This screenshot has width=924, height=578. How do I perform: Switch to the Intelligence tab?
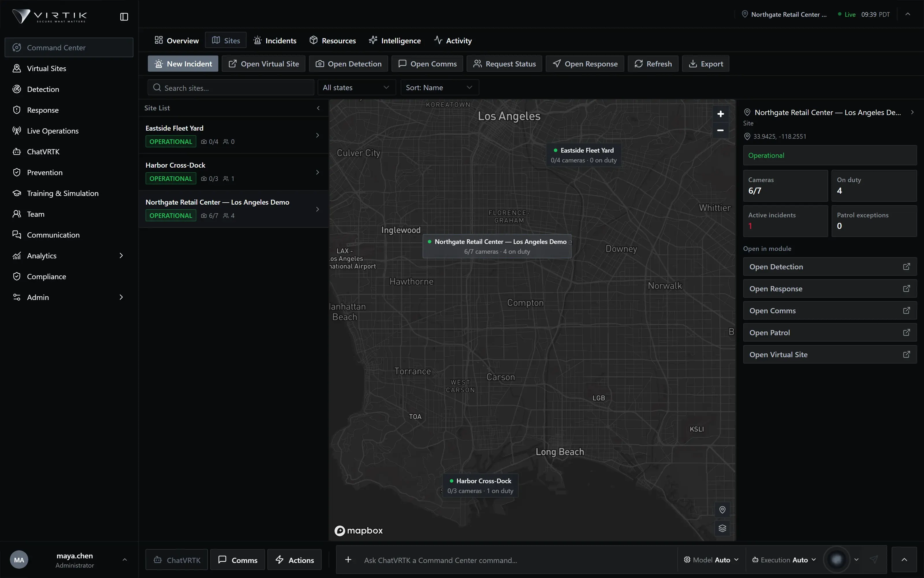pyautogui.click(x=395, y=40)
